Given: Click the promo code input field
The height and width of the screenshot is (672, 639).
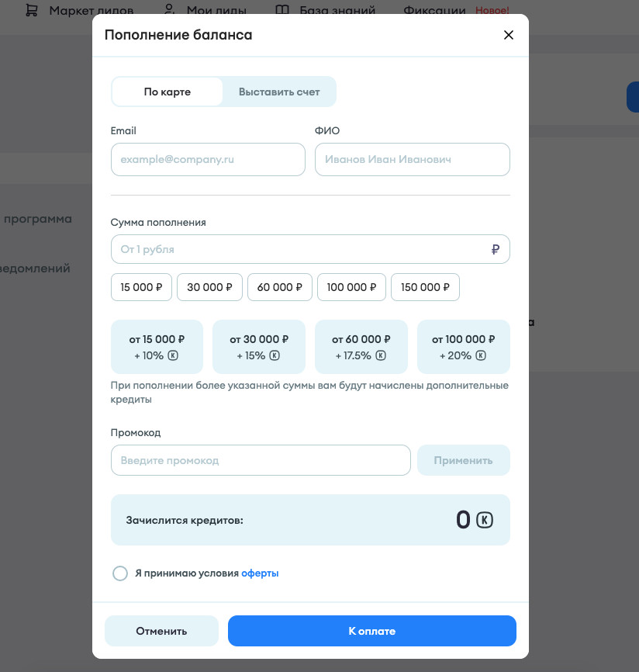Looking at the screenshot, I should click(261, 460).
